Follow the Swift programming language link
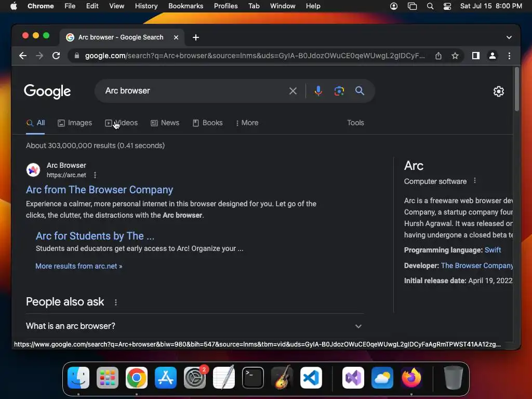The image size is (532, 399). 493,250
